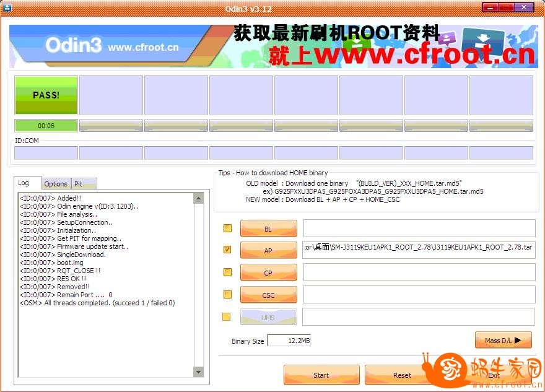
Task: Toggle the UMS checkbox
Action: coord(226,316)
